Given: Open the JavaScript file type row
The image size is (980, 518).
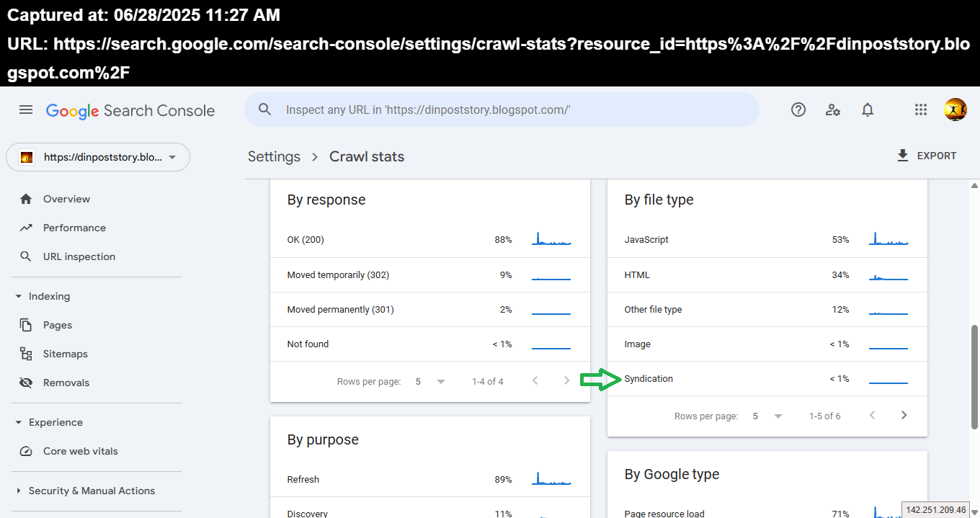Looking at the screenshot, I should [767, 240].
